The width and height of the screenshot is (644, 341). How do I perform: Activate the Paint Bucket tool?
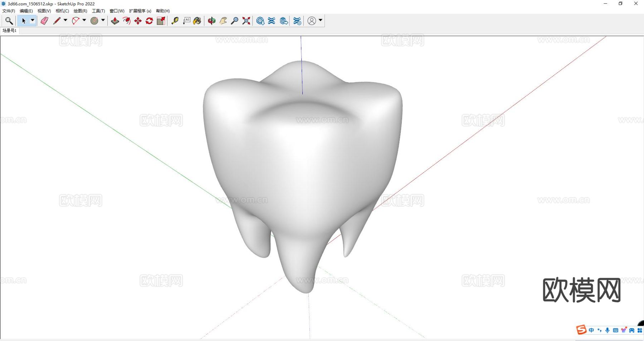click(x=197, y=21)
